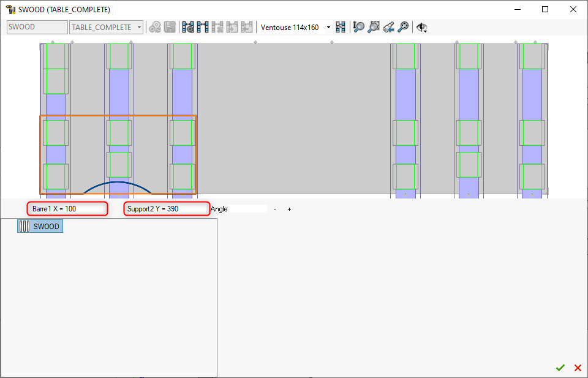The image size is (588, 378).
Task: Click the greyed move bar right icon
Action: pyautogui.click(x=232, y=27)
